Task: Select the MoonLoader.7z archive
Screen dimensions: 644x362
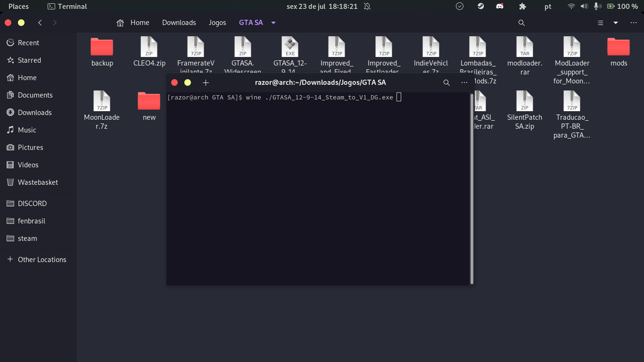Action: (102, 110)
